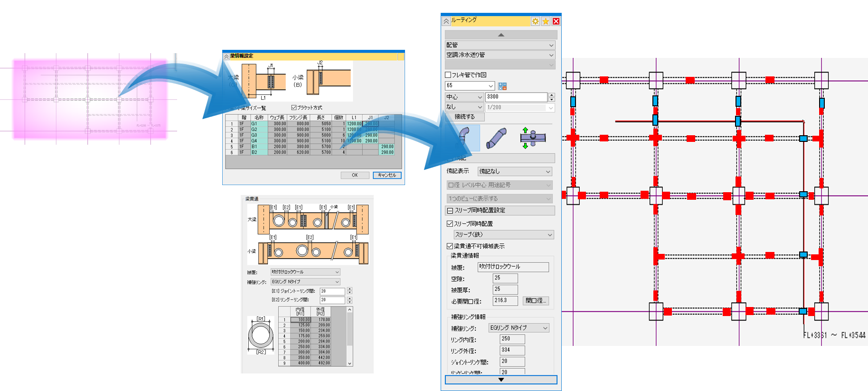Image resolution: width=868 pixels, height=391 pixels.
Task: Click ring size table scrollbar down arrow
Action: coord(350,363)
